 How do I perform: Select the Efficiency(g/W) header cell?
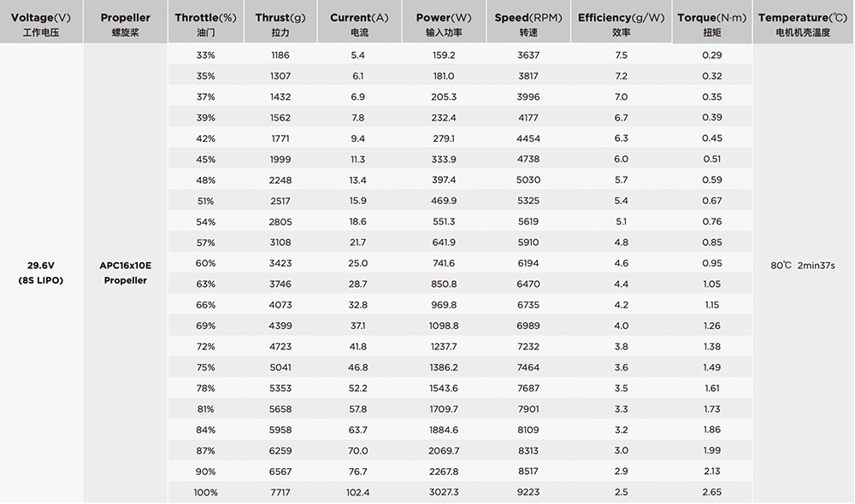(621, 22)
